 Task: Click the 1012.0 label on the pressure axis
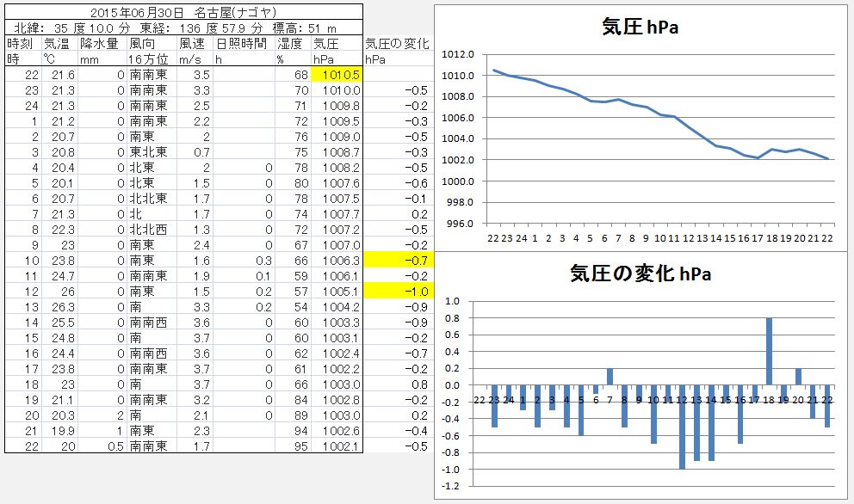pyautogui.click(x=458, y=54)
